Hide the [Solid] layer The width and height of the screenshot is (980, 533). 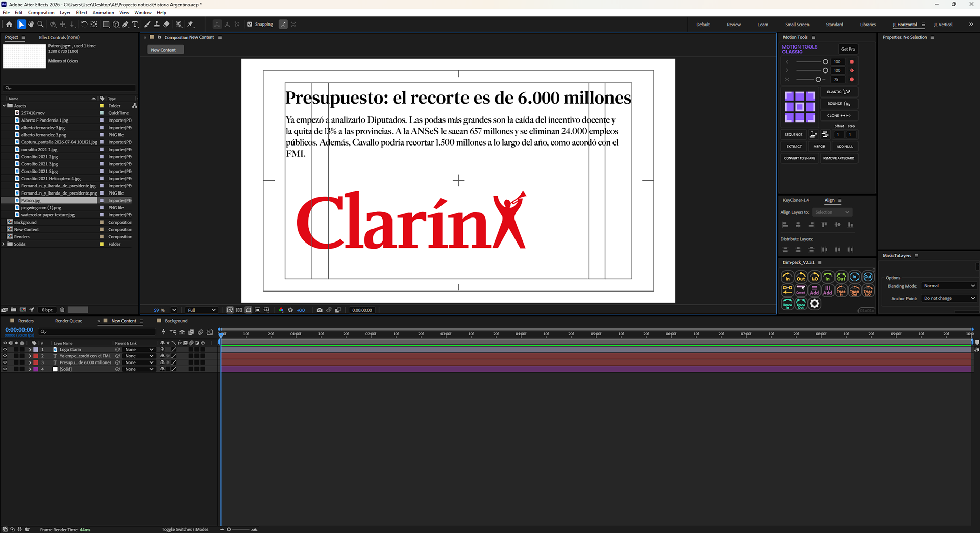[5, 369]
